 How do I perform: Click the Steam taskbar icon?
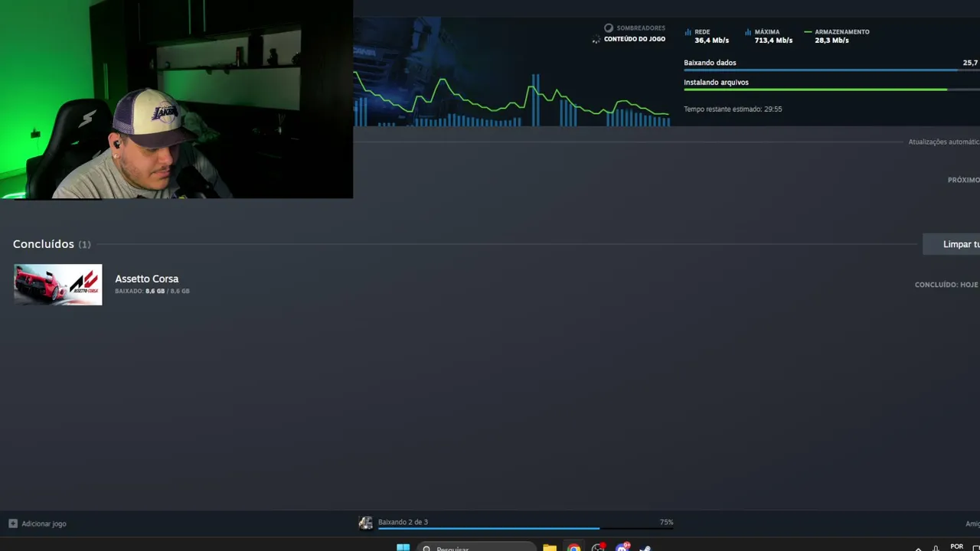(x=645, y=548)
